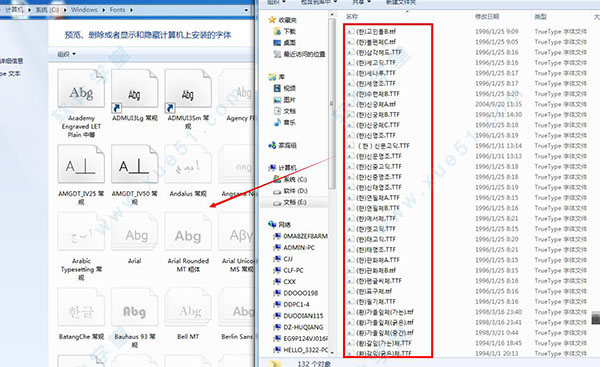Expand the arrow after Windows in breadcrumb

pos(104,10)
